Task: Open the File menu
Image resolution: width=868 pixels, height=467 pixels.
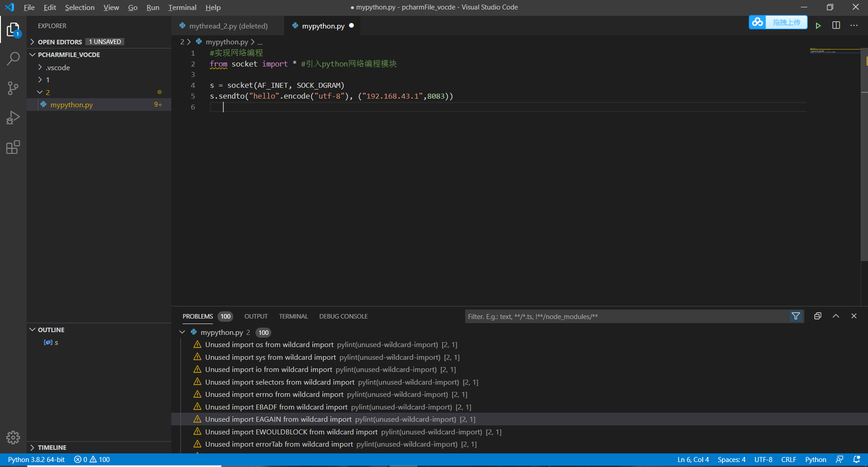Action: pos(29,7)
